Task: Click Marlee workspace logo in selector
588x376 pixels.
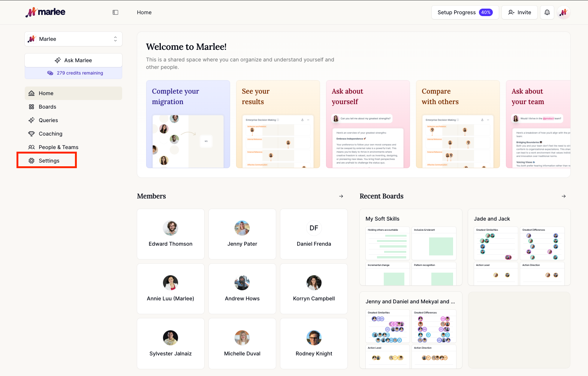Action: click(32, 39)
